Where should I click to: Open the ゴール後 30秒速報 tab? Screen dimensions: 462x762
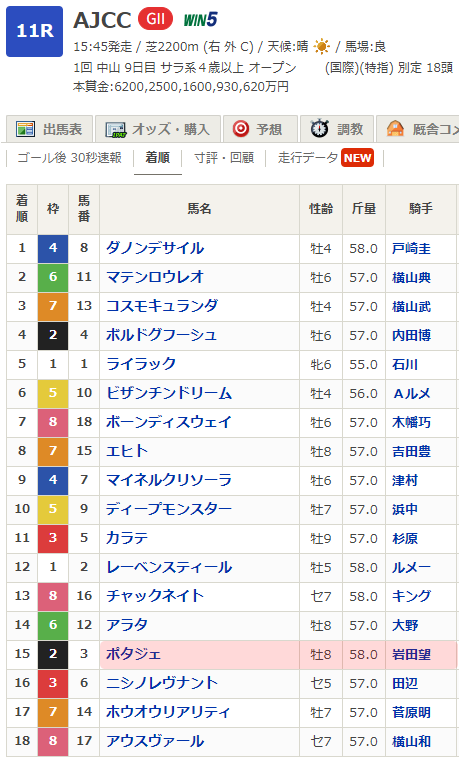pos(69,158)
